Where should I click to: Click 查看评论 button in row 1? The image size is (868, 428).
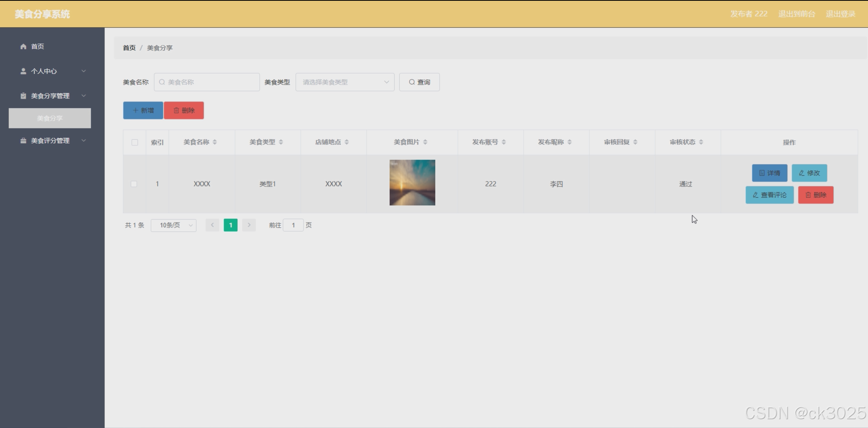tap(770, 195)
